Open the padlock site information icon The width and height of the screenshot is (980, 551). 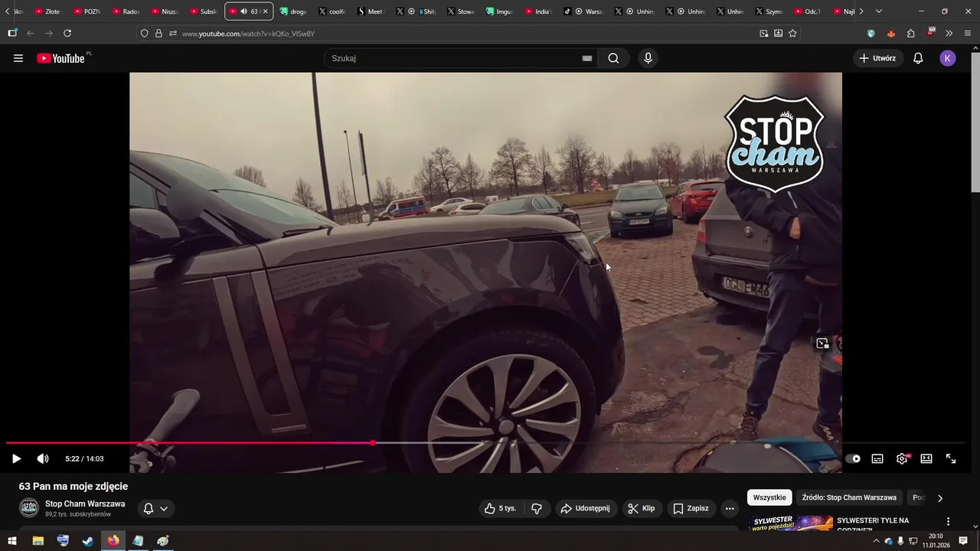(x=158, y=34)
